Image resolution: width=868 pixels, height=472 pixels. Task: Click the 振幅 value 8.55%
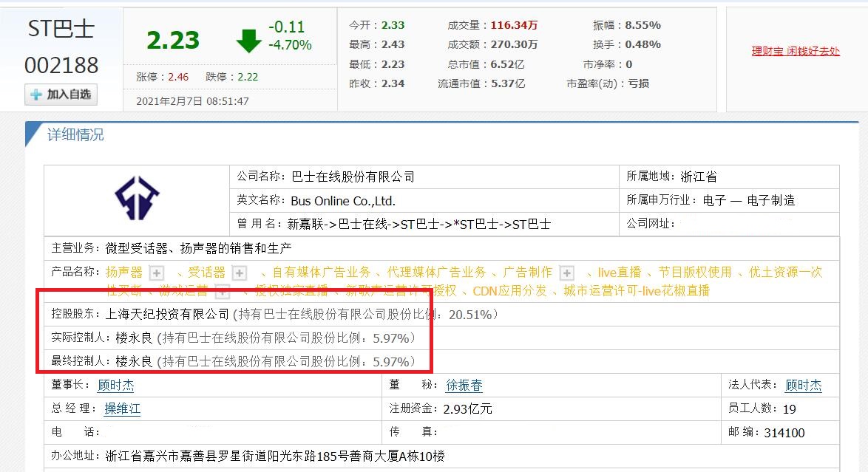pyautogui.click(x=642, y=25)
